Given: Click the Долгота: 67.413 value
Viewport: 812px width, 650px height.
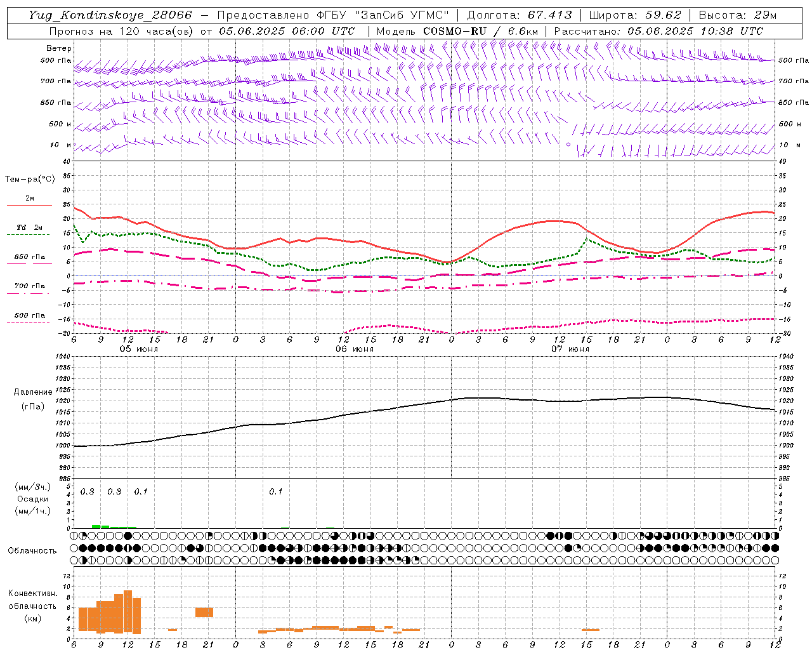Looking at the screenshot, I should 519,15.
